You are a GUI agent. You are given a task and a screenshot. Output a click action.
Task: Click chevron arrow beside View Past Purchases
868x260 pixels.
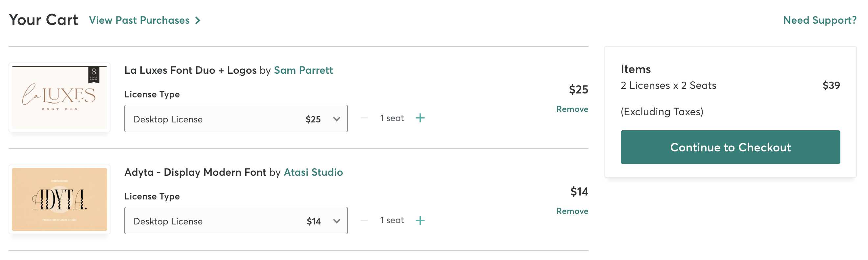click(x=198, y=21)
